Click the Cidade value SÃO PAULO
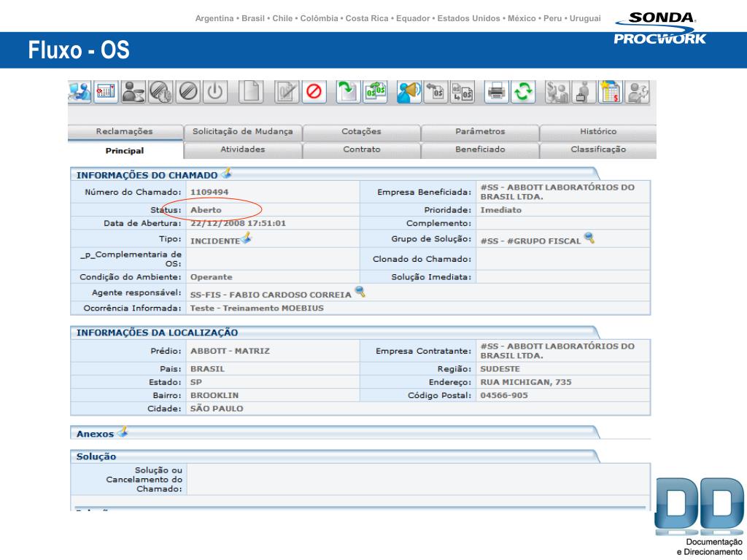The height and width of the screenshot is (560, 747). coord(216,409)
